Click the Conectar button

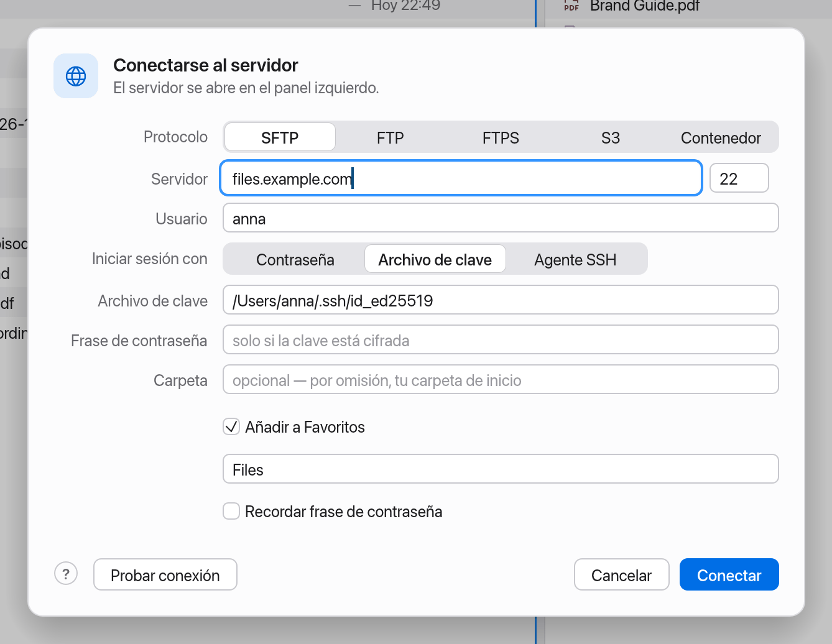[x=729, y=574]
